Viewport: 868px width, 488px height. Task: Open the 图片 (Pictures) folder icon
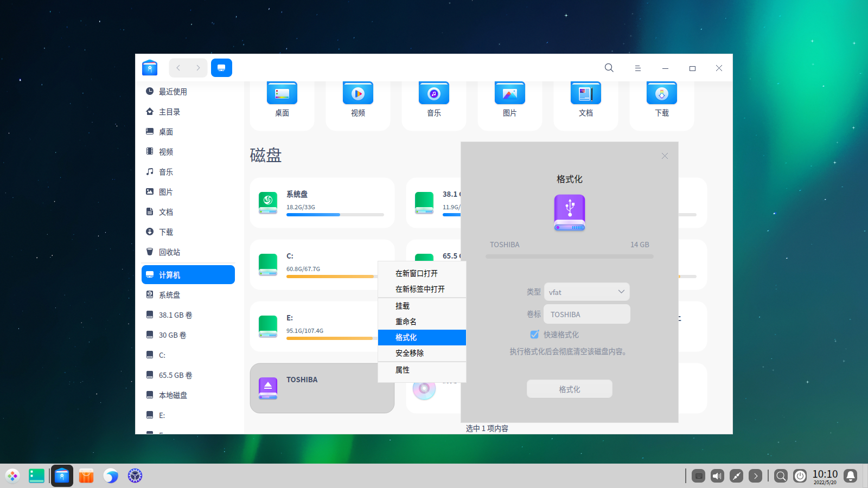click(509, 93)
